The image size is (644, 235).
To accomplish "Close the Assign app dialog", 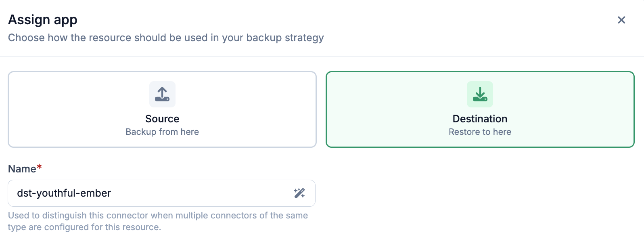I will point(621,20).
